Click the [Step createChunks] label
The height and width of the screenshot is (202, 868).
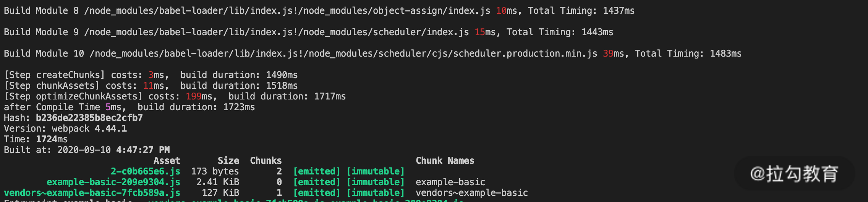[x=54, y=75]
